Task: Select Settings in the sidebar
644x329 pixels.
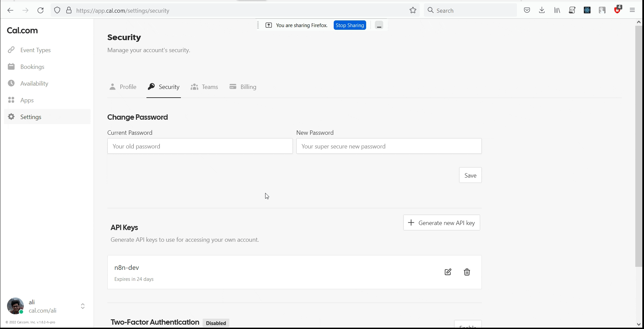Action: pyautogui.click(x=30, y=117)
